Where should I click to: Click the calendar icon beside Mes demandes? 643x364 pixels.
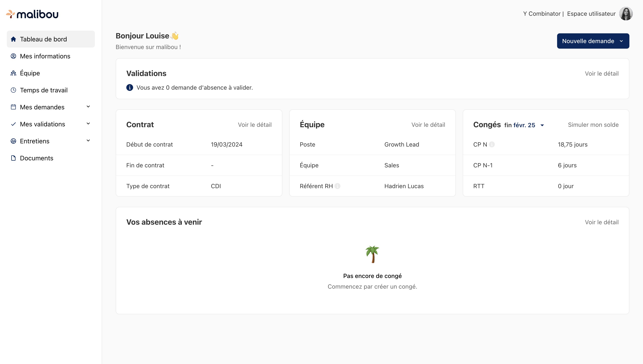14,107
